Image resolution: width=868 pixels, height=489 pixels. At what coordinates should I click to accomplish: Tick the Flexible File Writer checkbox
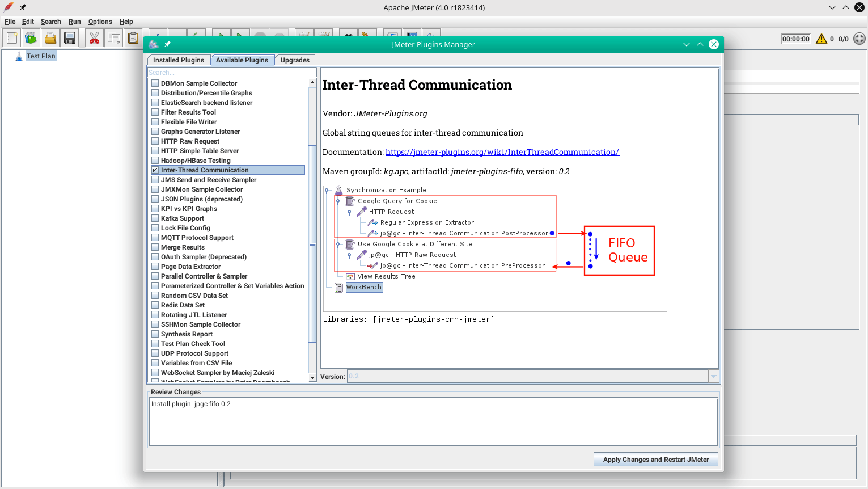pos(155,122)
